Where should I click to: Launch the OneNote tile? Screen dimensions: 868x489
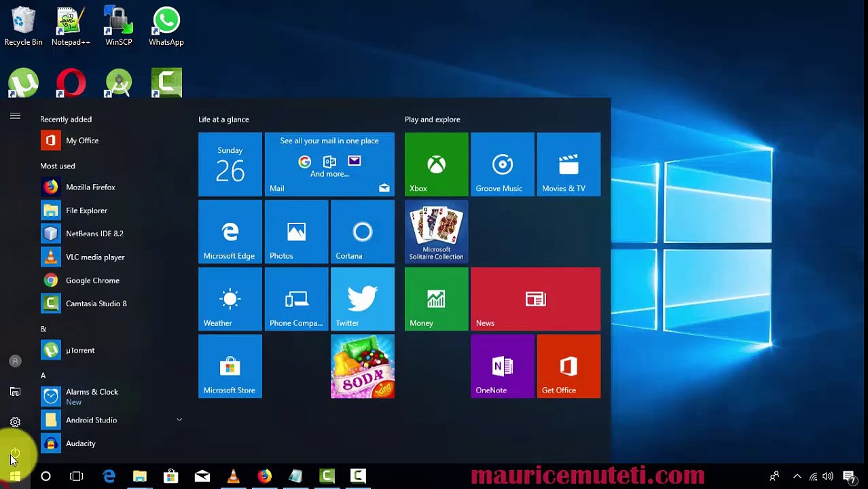[502, 366]
